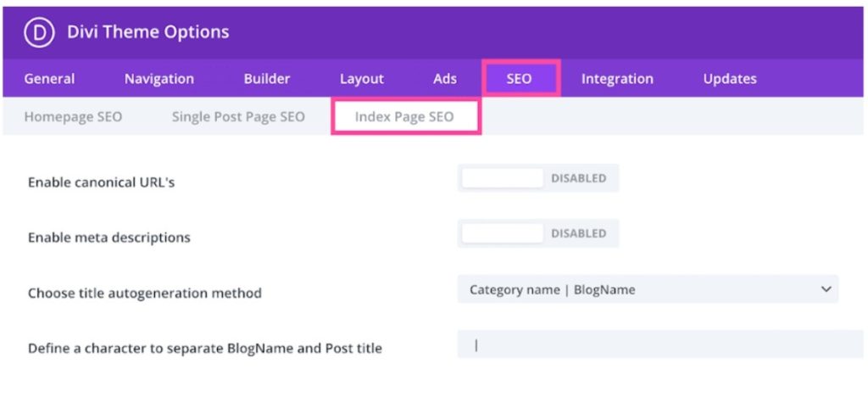
Task: Toggle Enable canonical URL's switch
Action: 537,178
